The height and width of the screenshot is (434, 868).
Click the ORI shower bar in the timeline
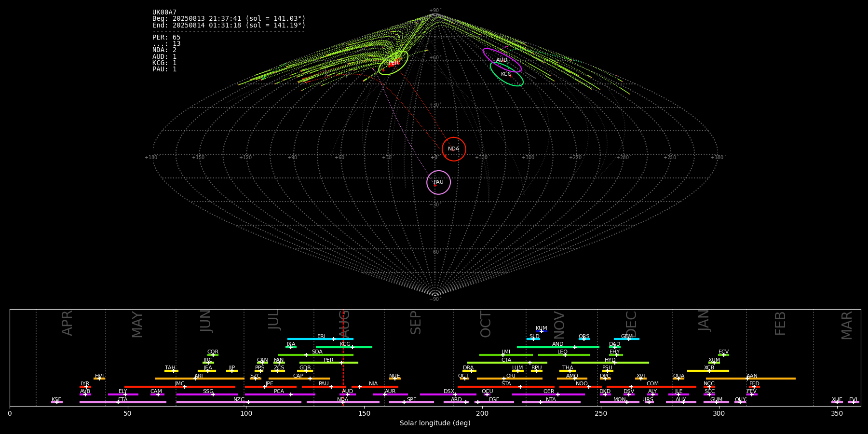point(510,379)
